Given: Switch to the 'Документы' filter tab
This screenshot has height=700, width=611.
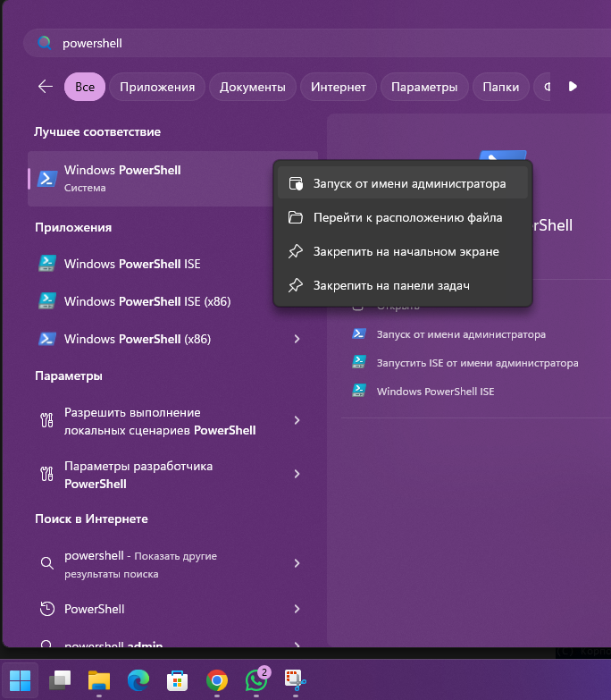Looking at the screenshot, I should click(253, 87).
